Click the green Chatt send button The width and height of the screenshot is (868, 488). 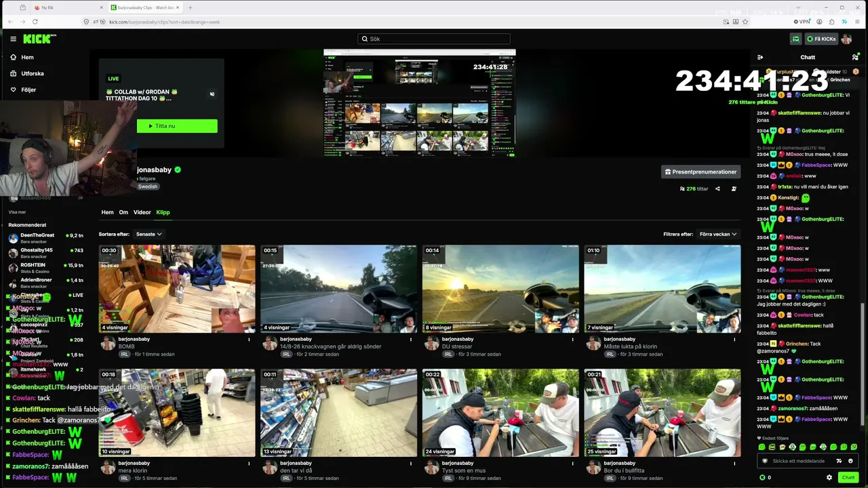coord(848,477)
